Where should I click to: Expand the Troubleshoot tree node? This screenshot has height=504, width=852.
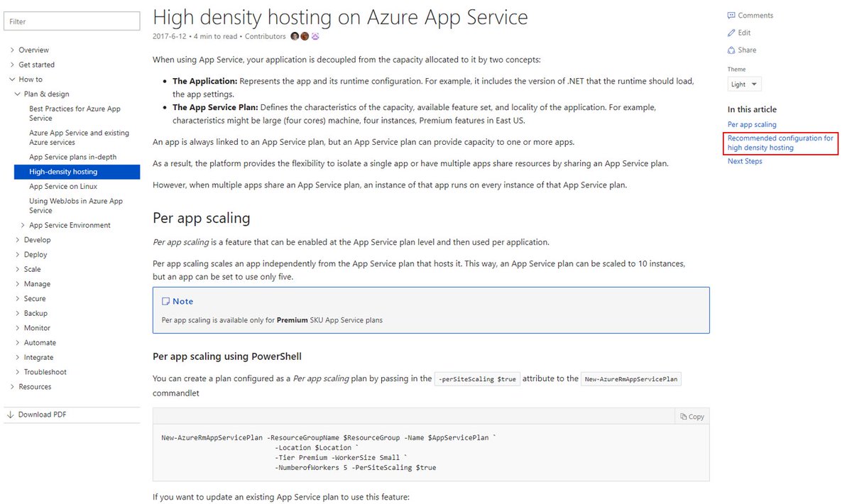pyautogui.click(x=18, y=372)
